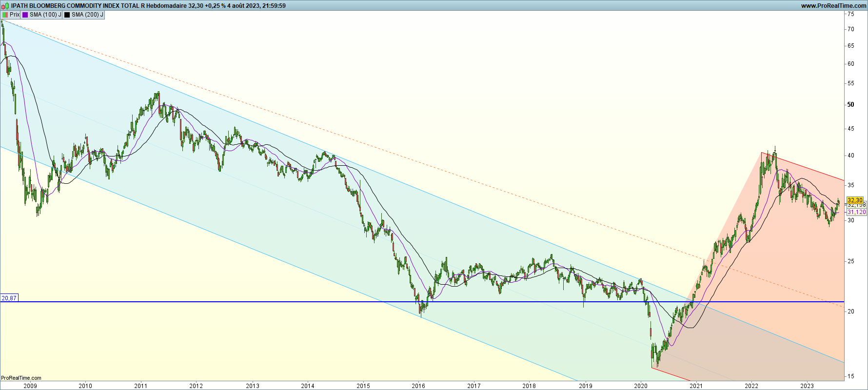This screenshot has width=868, height=390.
Task: Click the purple 31,120 SMA value tag
Action: [856, 212]
